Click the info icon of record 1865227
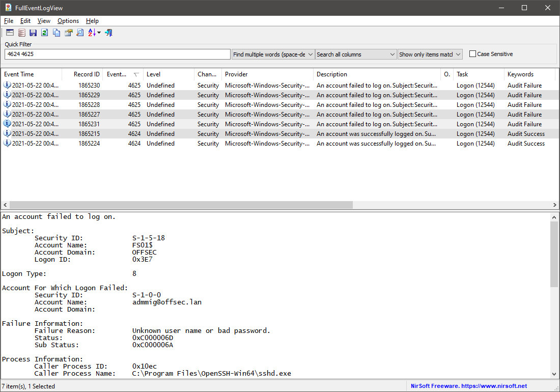 point(7,114)
